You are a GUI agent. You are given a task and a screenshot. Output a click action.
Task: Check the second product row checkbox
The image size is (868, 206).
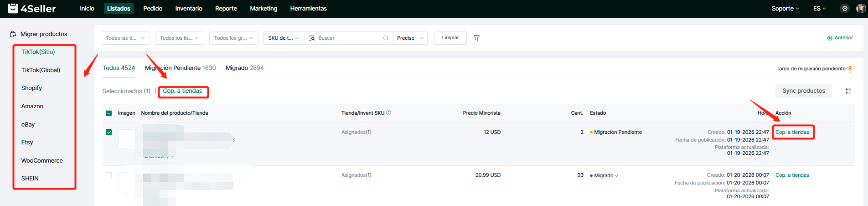[109, 175]
